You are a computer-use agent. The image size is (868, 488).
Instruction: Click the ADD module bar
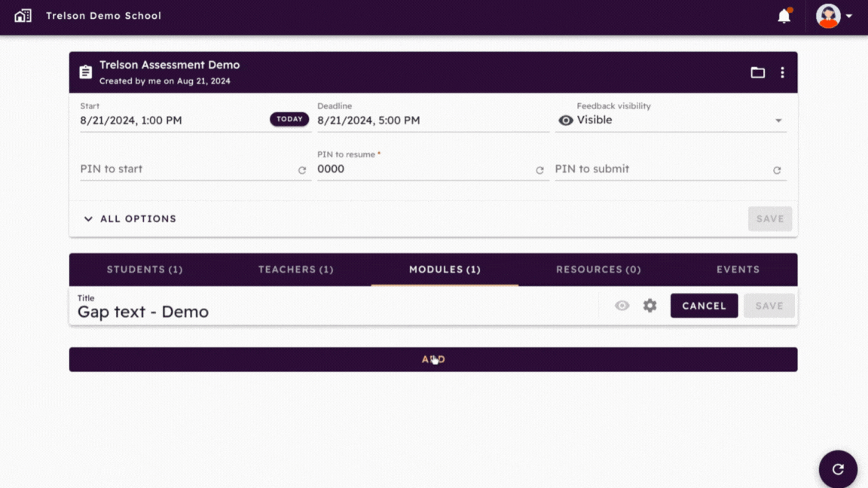(433, 360)
